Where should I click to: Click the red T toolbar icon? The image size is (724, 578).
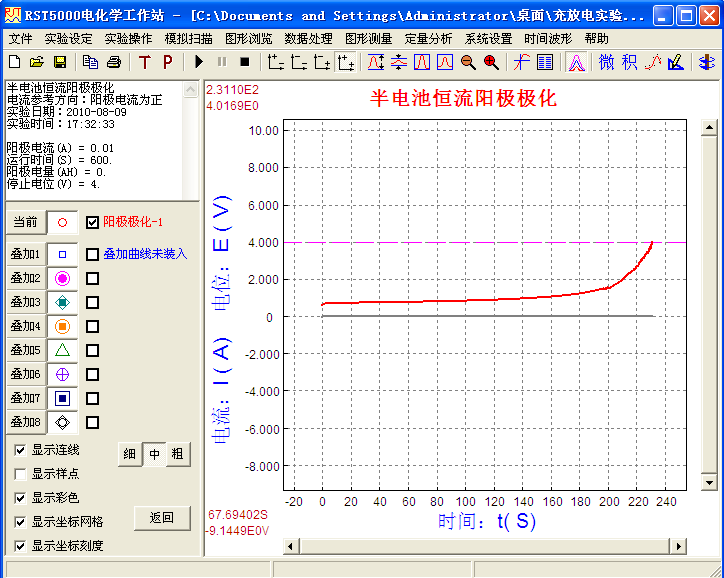[x=144, y=62]
